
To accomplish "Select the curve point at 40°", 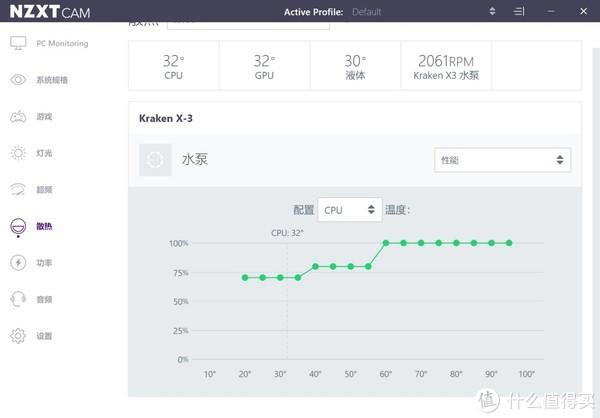I will (x=315, y=266).
